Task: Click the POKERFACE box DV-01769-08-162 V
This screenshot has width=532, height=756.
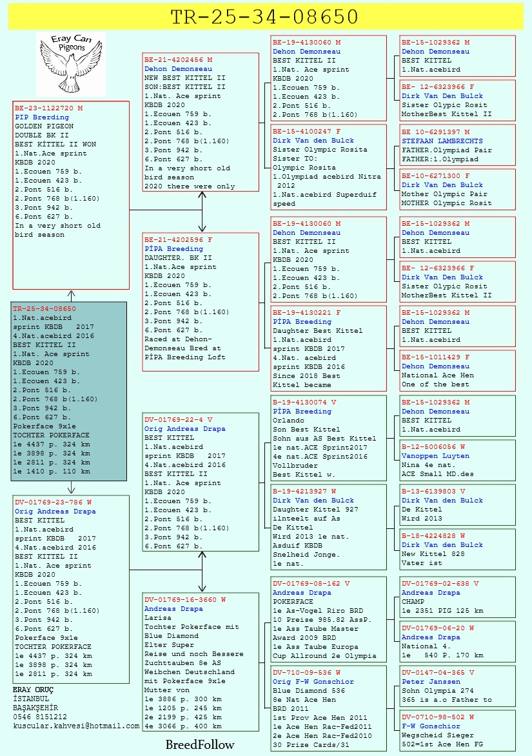Action: point(329,619)
